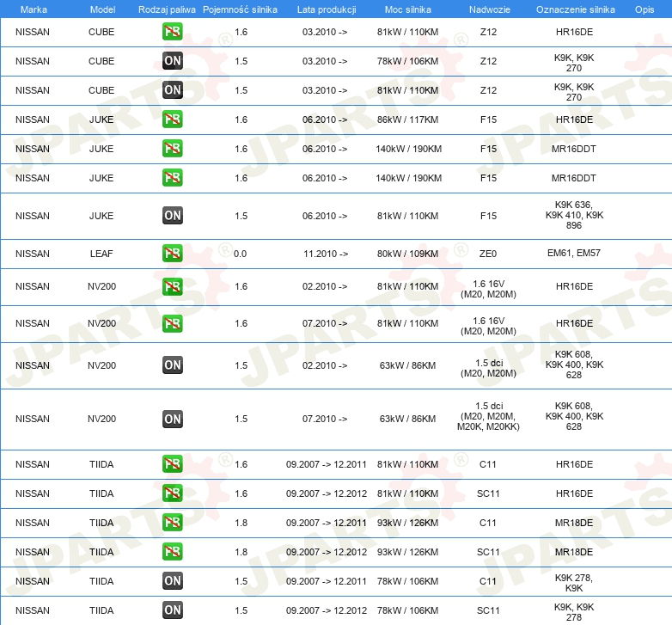Select HR16DE in the CUBE row

pos(574,32)
